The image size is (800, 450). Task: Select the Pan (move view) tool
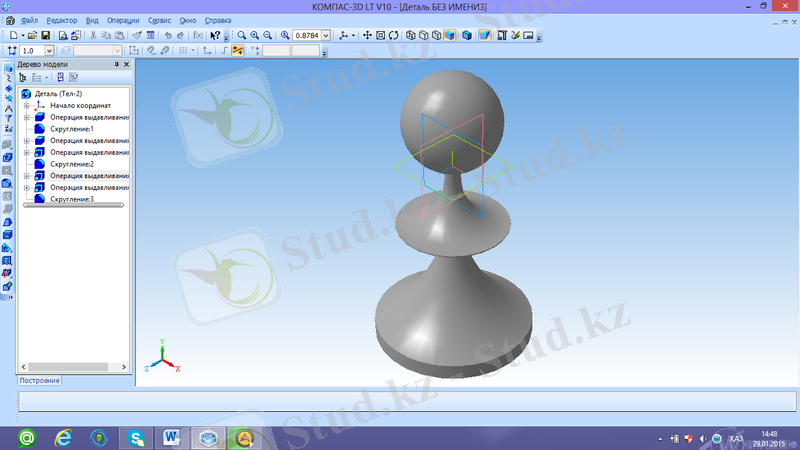(367, 35)
